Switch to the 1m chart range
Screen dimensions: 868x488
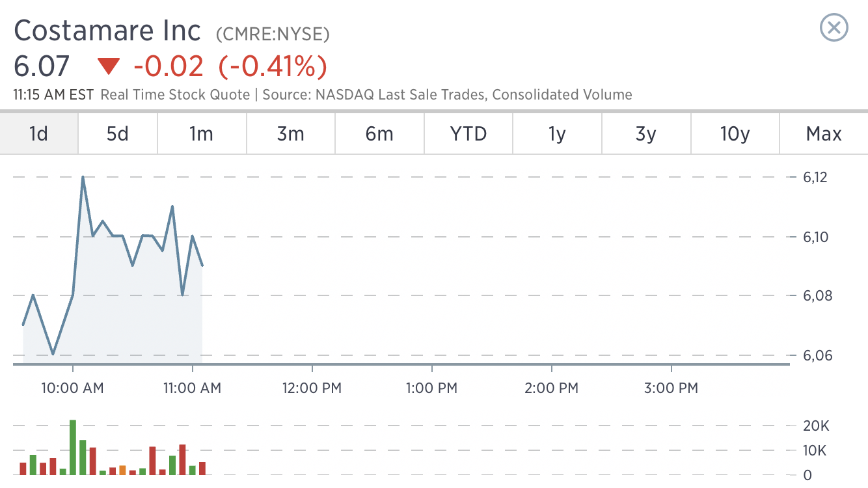[x=202, y=134]
